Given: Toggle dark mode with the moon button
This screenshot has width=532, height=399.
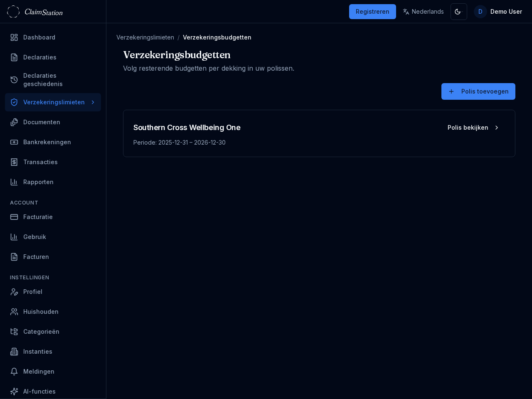Looking at the screenshot, I should coord(458,12).
